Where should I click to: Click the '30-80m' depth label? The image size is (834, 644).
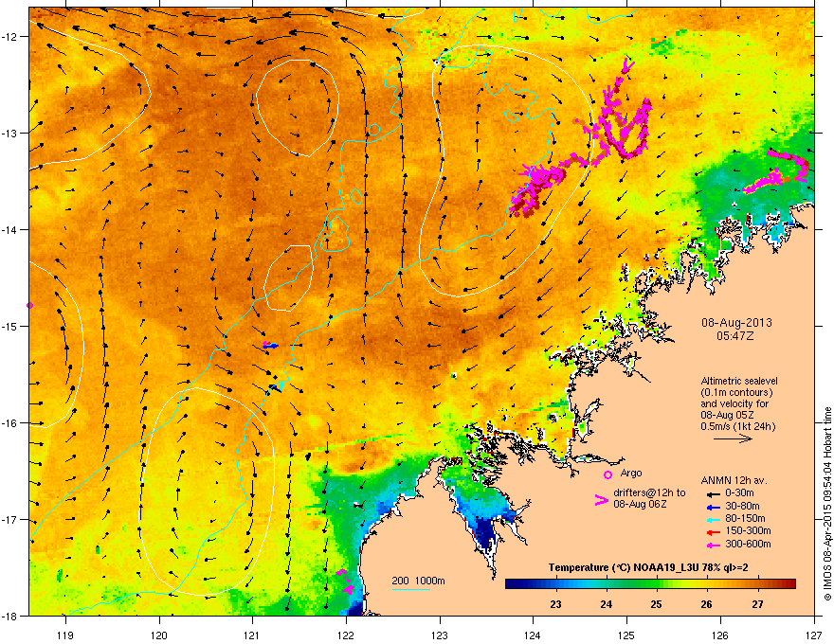pos(742,506)
